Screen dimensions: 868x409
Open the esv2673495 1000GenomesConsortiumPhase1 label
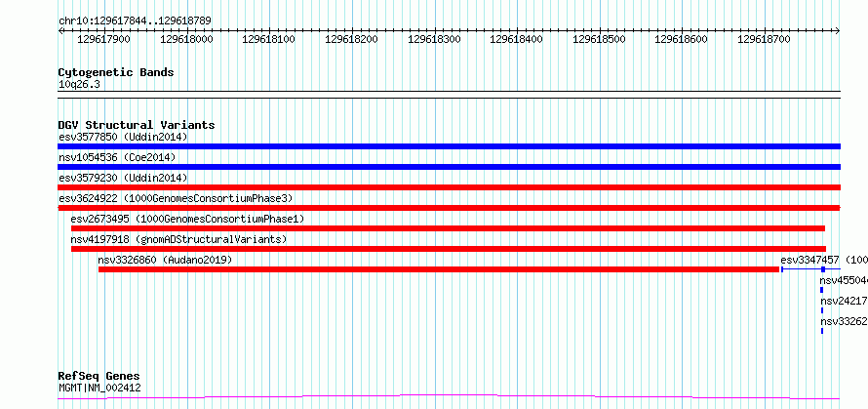[x=187, y=219]
